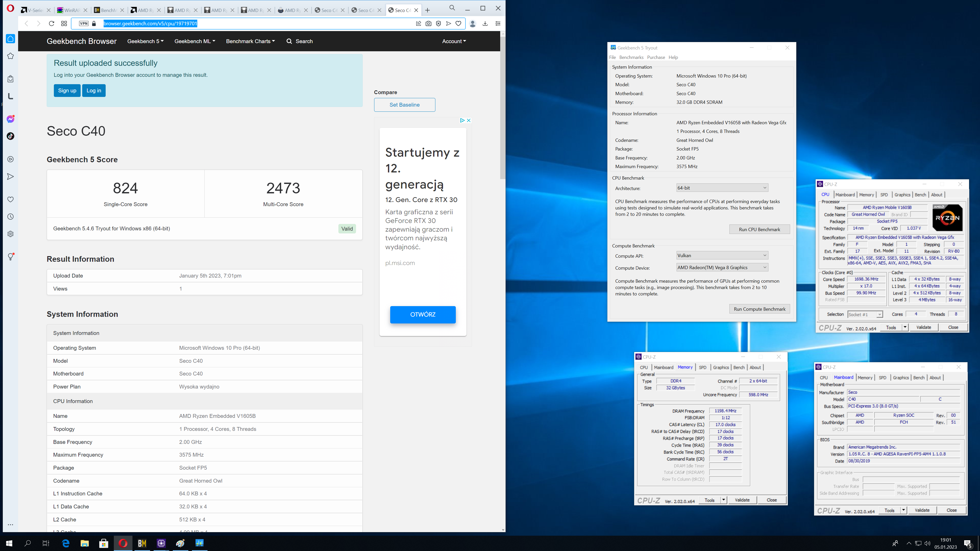Click the Geekbench Browser brand link

click(81, 41)
